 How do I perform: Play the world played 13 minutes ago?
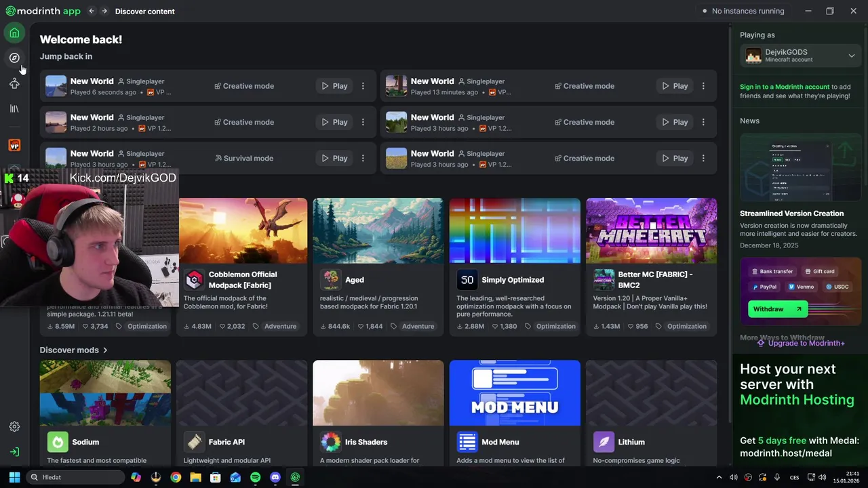tap(675, 86)
